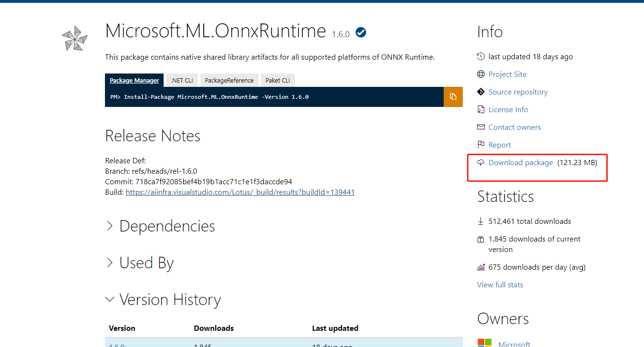Click the down-arrow icon beside total downloads
This screenshot has height=347, width=644.
click(481, 221)
